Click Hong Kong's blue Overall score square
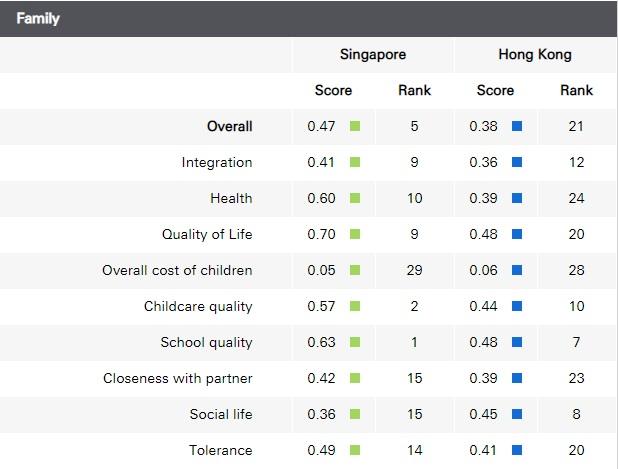The image size is (618, 469). (x=516, y=127)
